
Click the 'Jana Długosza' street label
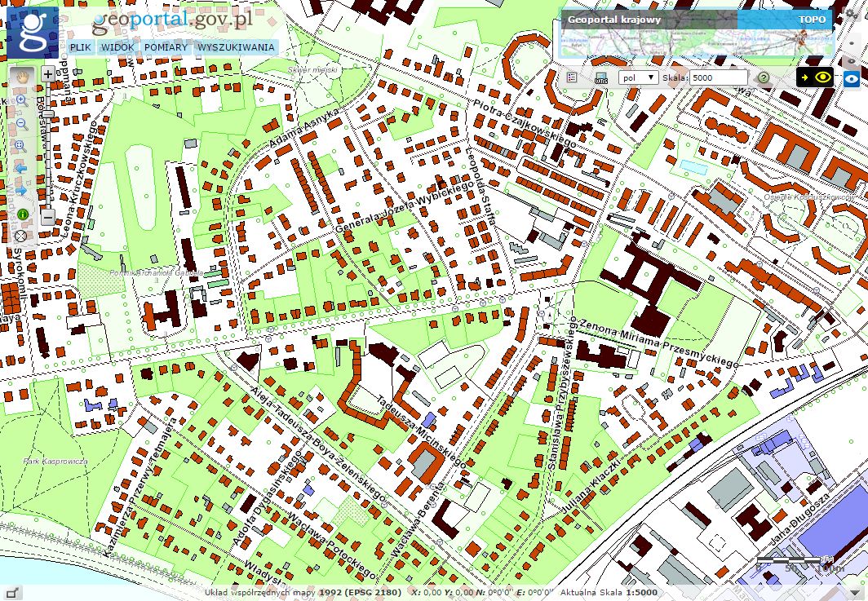click(x=800, y=518)
